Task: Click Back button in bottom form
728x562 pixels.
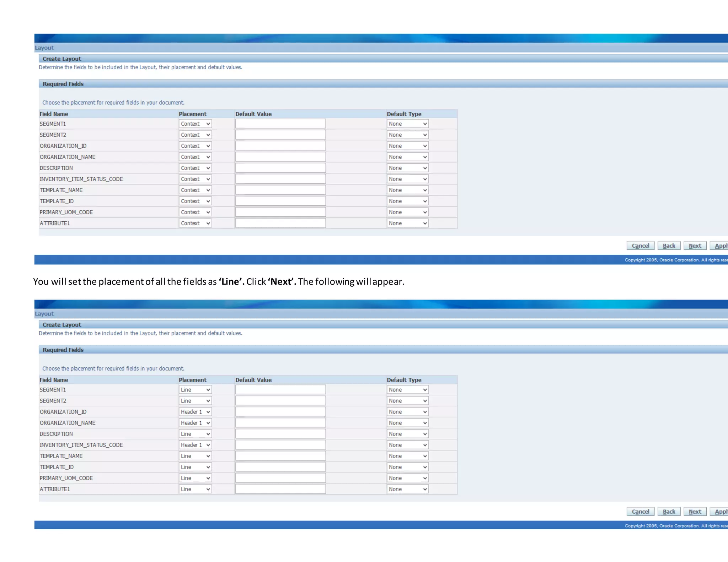Action: tap(669, 512)
